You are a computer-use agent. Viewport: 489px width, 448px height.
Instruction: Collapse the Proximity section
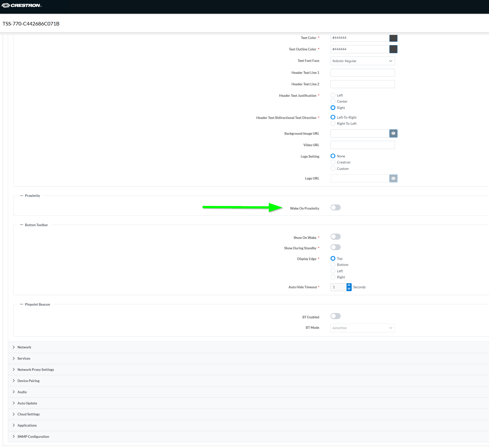pyautogui.click(x=22, y=196)
